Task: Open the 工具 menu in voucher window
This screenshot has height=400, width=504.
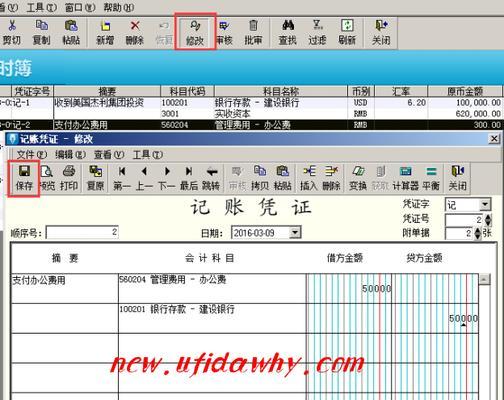Action: (148, 154)
